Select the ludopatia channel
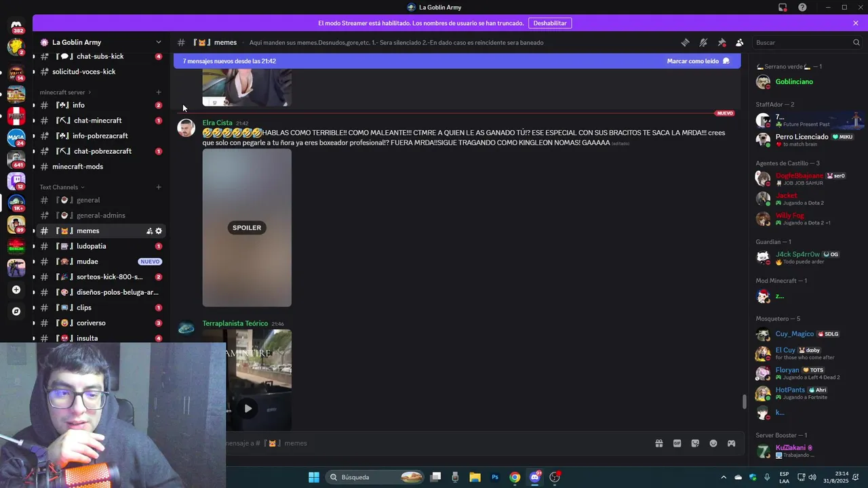 tap(101, 246)
